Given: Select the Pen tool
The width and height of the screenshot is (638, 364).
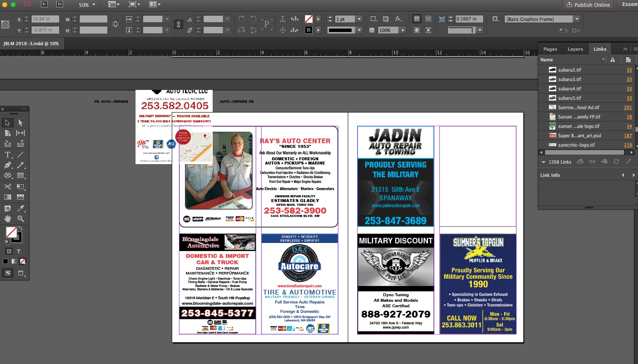Looking at the screenshot, I should click(x=8, y=165).
